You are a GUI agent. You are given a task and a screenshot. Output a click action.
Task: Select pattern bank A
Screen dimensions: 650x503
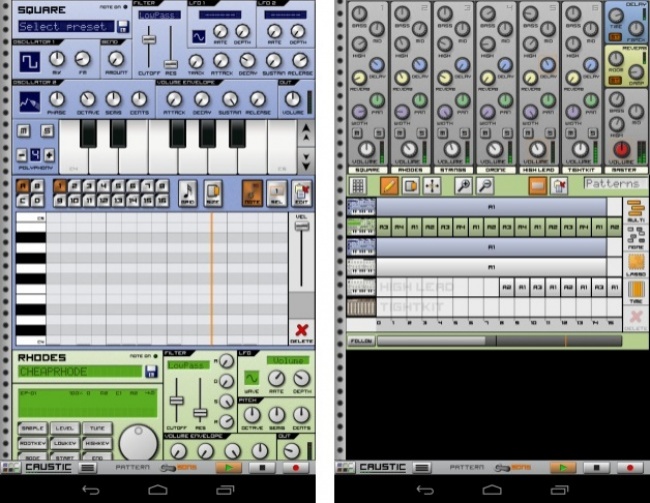21,185
